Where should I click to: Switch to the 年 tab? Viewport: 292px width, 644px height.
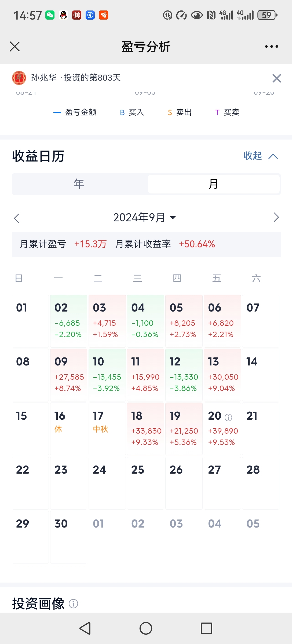(80, 184)
